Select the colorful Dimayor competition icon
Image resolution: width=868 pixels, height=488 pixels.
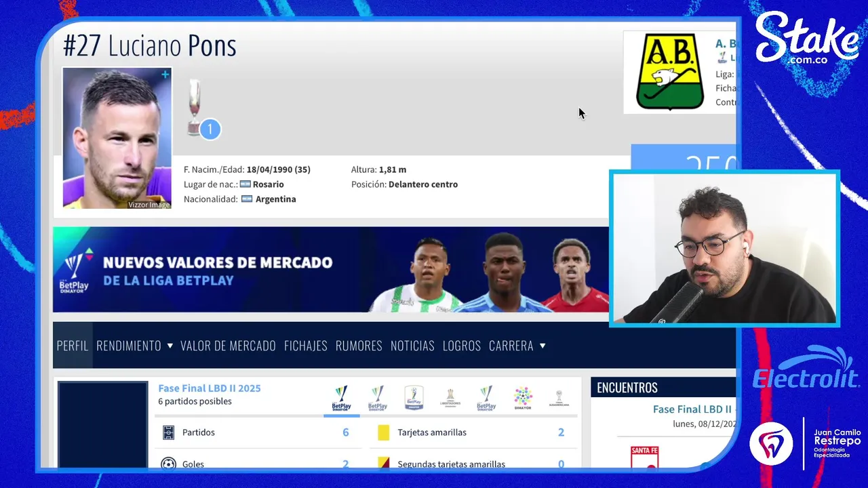pos(523,398)
